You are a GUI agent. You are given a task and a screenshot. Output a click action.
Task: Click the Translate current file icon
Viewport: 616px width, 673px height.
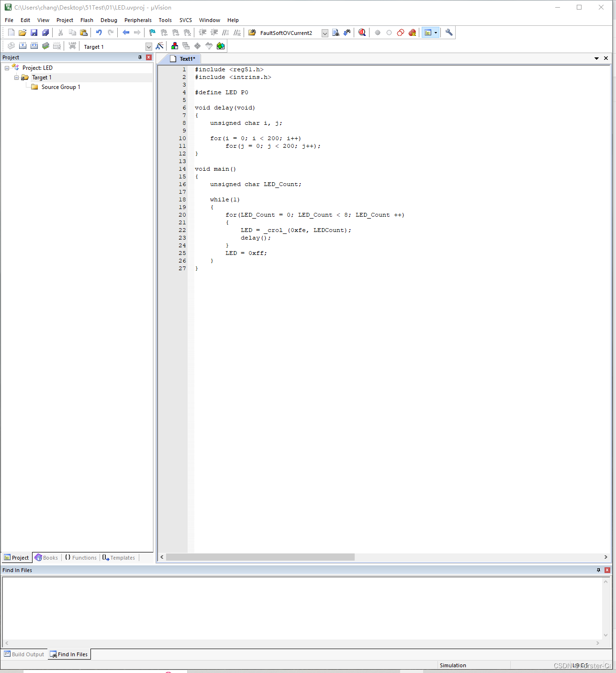coord(11,46)
